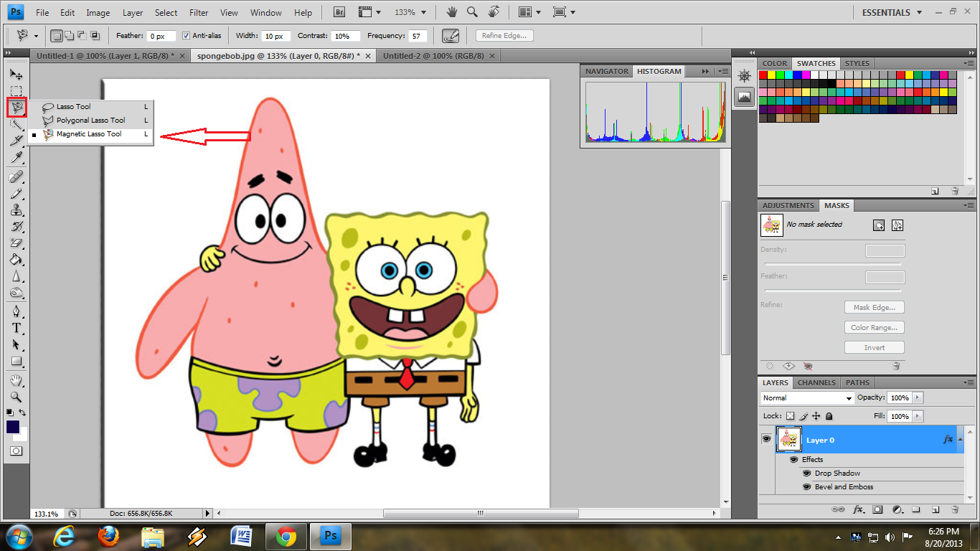This screenshot has height=551, width=980.
Task: Pick the red swatch in Swatches panel
Action: pyautogui.click(x=763, y=75)
